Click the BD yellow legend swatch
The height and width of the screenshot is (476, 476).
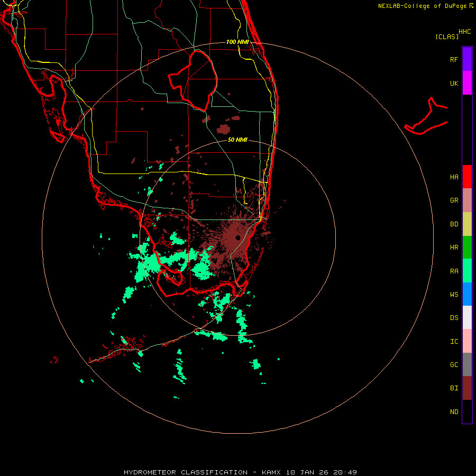[467, 224]
